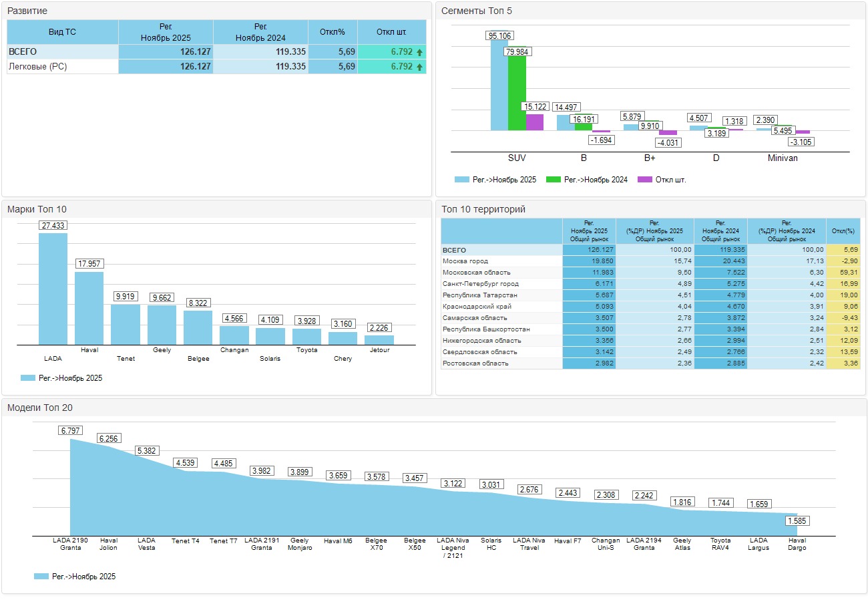Image resolution: width=868 pixels, height=614 pixels.
Task: Sort by Откл% header in Развитие table
Action: tap(333, 32)
